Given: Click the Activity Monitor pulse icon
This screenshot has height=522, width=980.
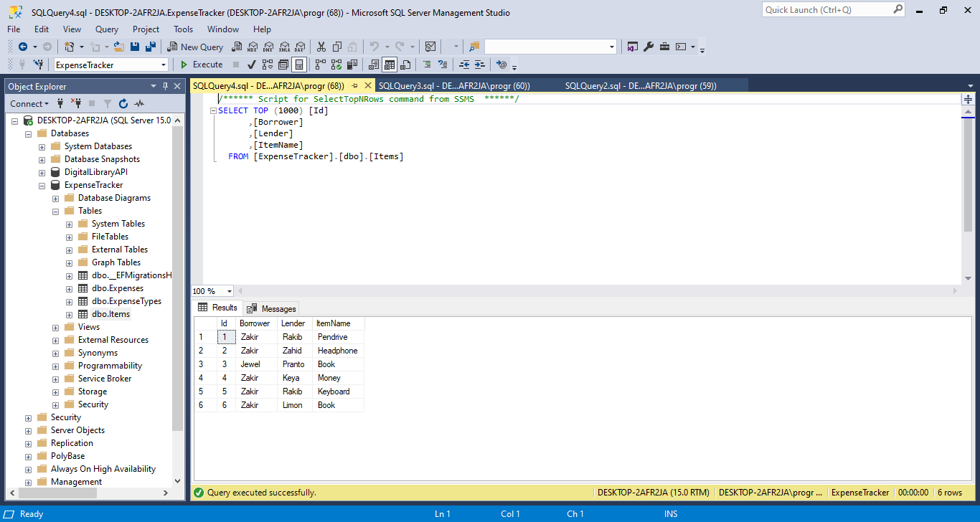Looking at the screenshot, I should (139, 104).
